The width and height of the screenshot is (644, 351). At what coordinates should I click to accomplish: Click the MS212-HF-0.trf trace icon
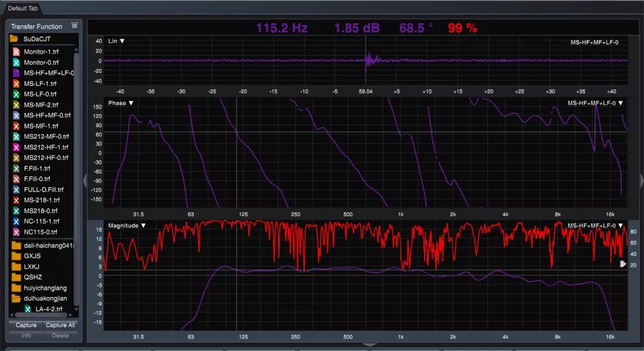pos(16,158)
